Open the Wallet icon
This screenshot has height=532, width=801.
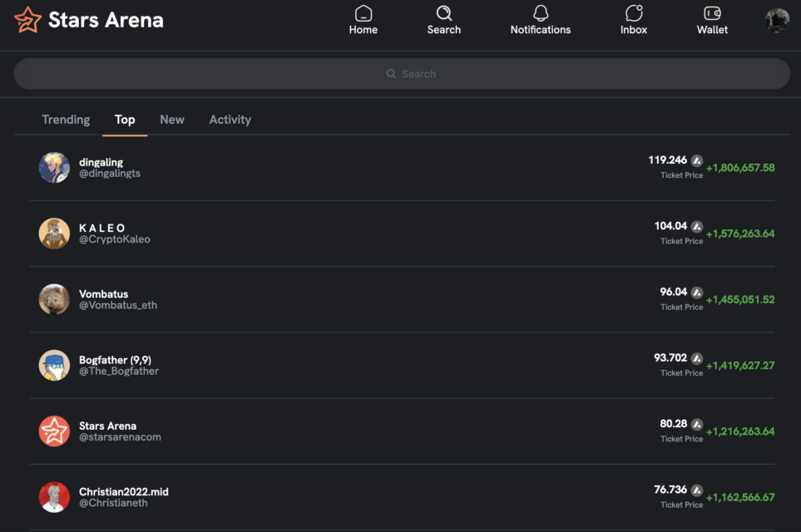point(712,12)
